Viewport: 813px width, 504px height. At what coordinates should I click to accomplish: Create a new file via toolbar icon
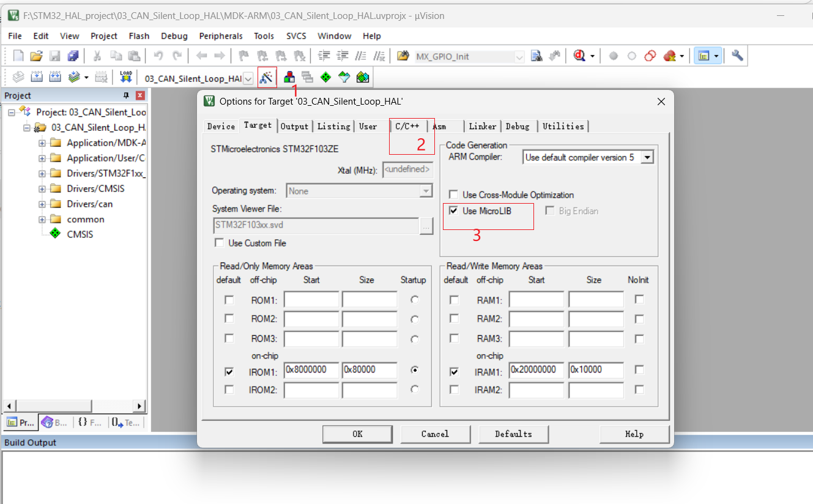pyautogui.click(x=18, y=56)
